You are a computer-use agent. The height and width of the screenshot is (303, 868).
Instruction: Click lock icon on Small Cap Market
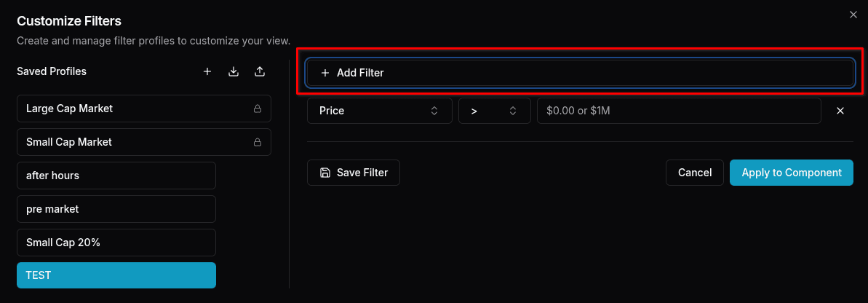[258, 142]
